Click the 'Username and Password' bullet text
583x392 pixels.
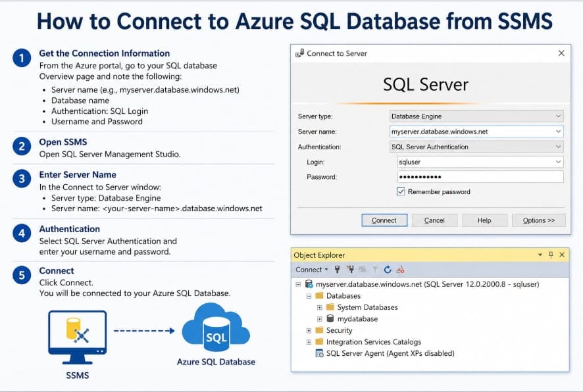point(97,122)
